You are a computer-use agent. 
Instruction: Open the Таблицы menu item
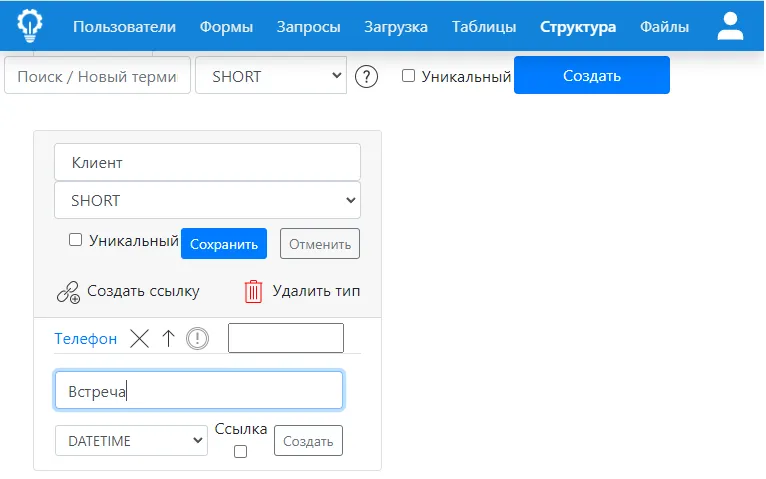tap(484, 27)
